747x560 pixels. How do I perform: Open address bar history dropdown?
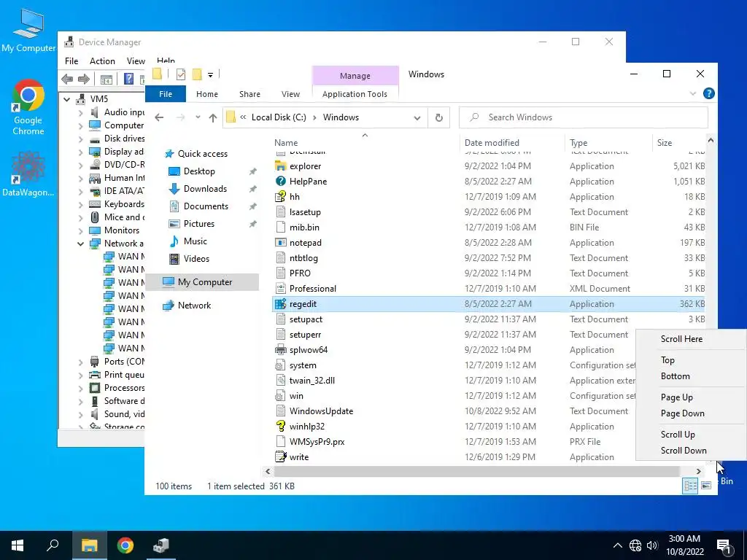(x=417, y=117)
